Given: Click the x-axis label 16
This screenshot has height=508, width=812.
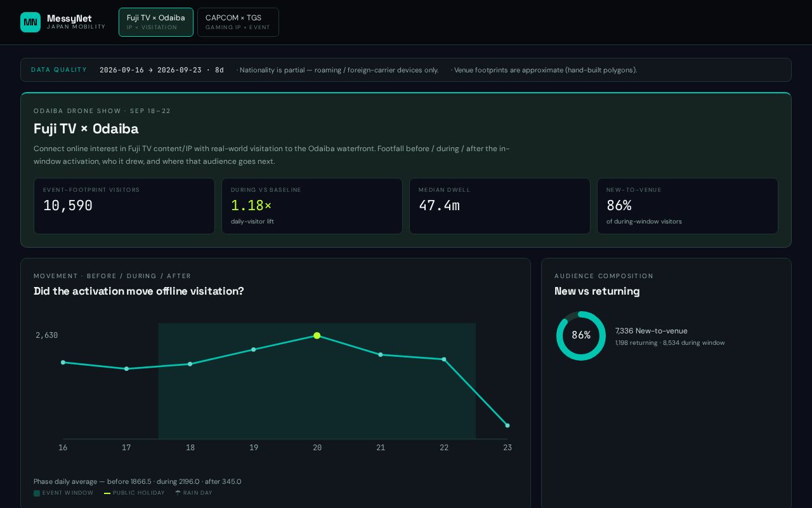Looking at the screenshot, I should 63,448.
